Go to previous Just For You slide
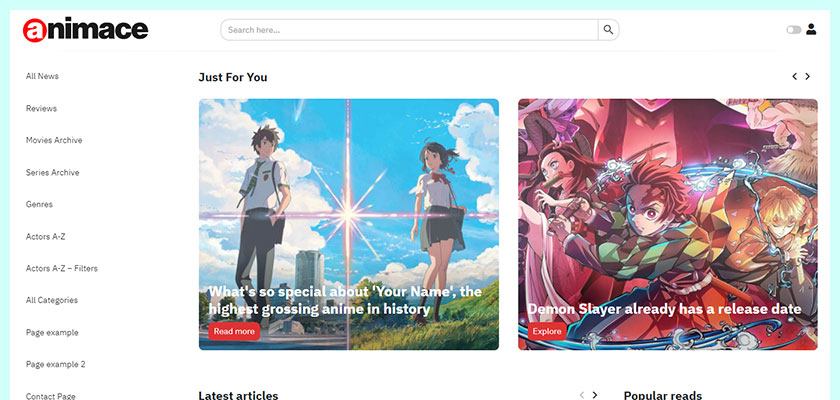Image resolution: width=840 pixels, height=400 pixels. click(794, 77)
